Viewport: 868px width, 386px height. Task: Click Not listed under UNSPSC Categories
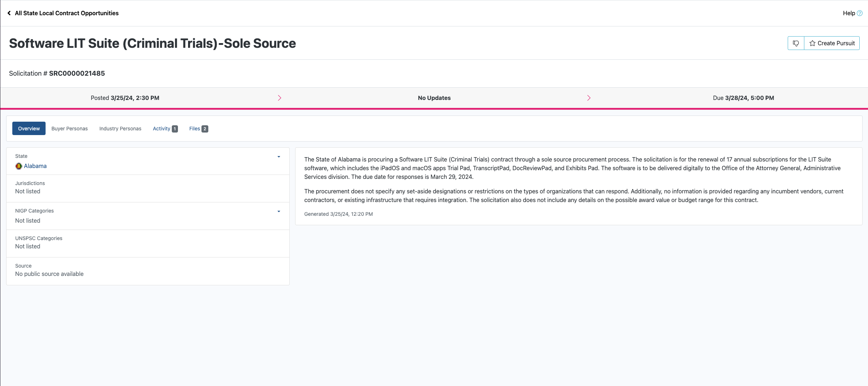(x=27, y=246)
